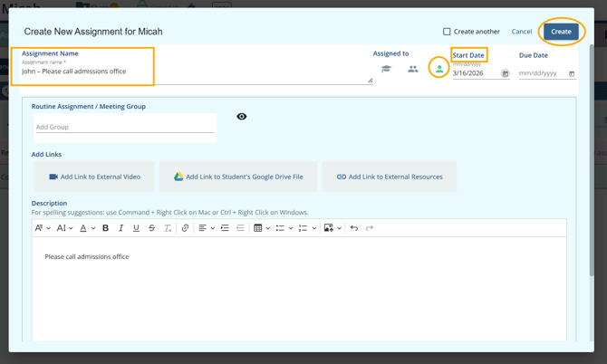This screenshot has height=364, width=607.
Task: Click Add Link to External Video
Action: [x=94, y=177]
